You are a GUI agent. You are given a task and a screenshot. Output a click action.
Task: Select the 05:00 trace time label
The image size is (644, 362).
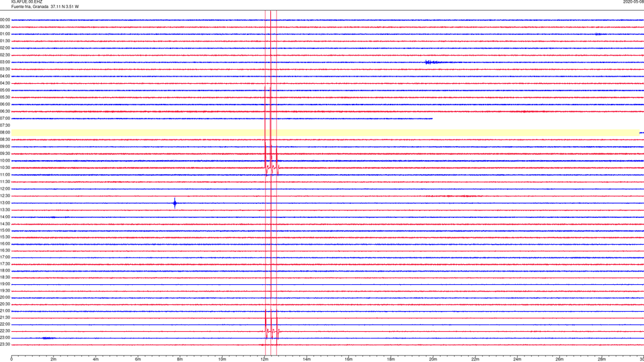tap(5, 90)
